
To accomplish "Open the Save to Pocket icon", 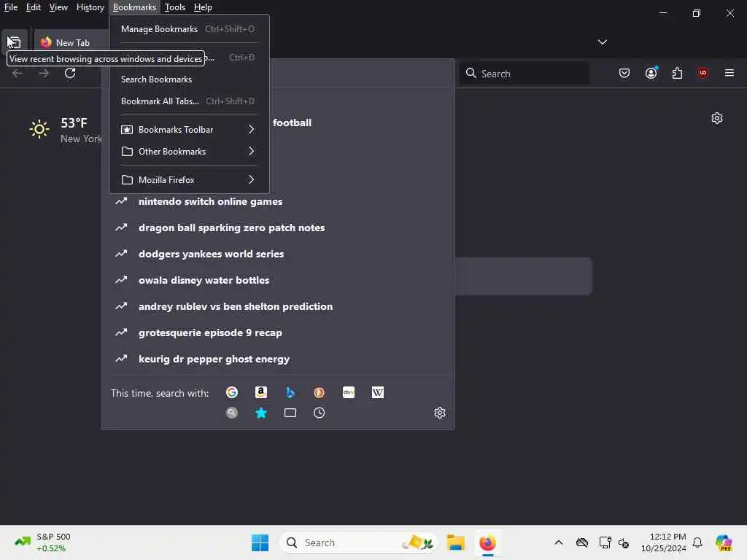I will 624,73.
